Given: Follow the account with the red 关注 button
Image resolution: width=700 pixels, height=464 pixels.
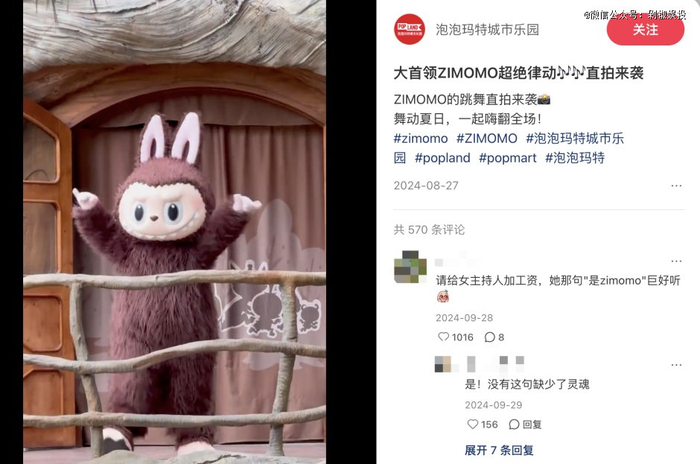Looking at the screenshot, I should (x=645, y=29).
